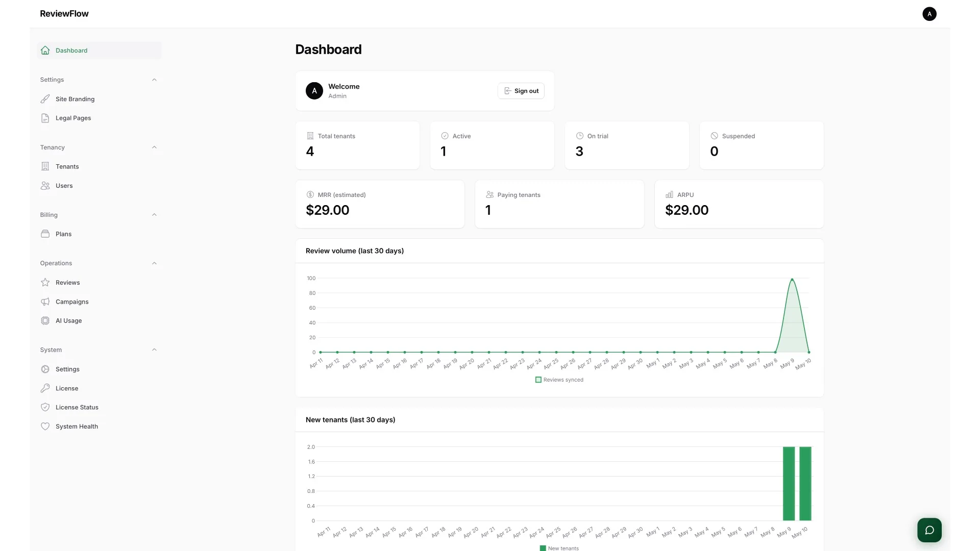Click the Tenants building icon
The height and width of the screenshot is (551, 980).
coord(45,166)
